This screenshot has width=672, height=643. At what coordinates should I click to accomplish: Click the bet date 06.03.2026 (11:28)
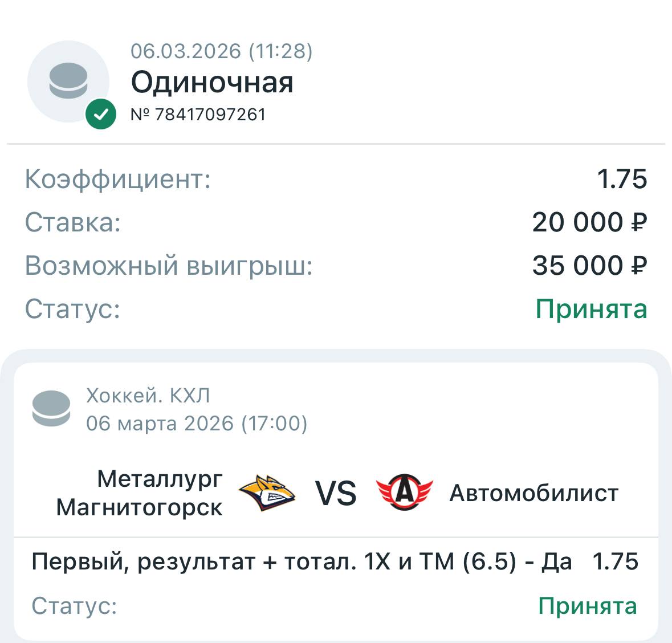click(x=221, y=51)
